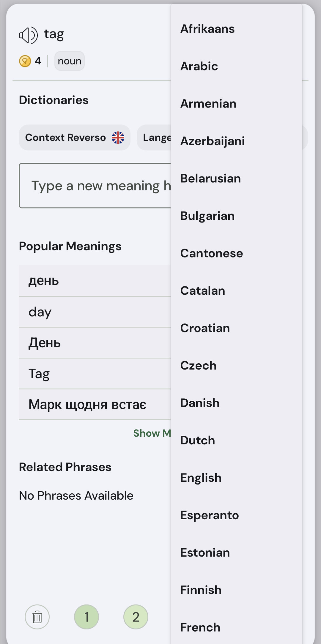
Task: Select learning level 1 circle
Action: [86, 617]
